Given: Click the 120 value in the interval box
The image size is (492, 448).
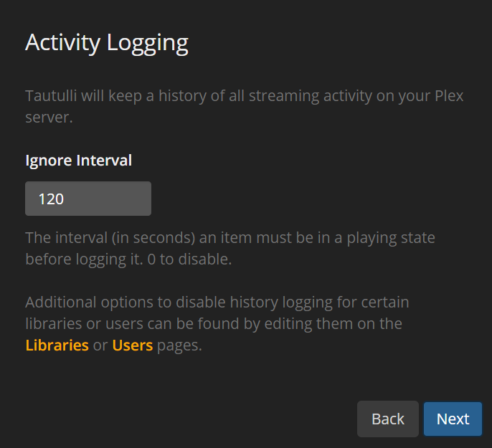Looking at the screenshot, I should [x=51, y=199].
